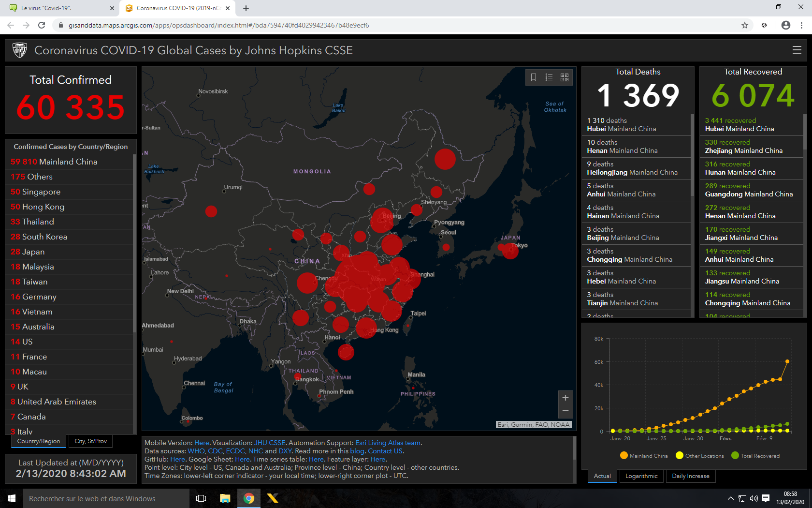Open the Esri Living Atlas team link
Viewport: 812px width, 508px height.
[x=388, y=443]
